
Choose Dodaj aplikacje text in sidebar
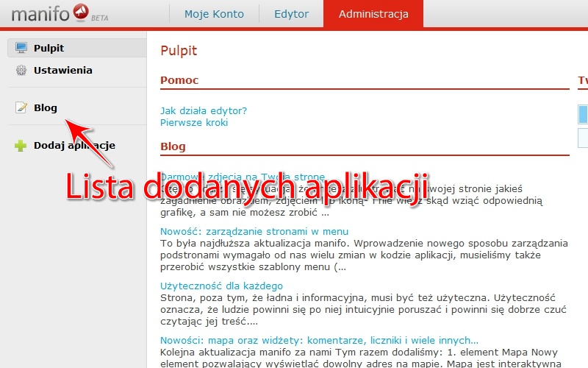pyautogui.click(x=74, y=146)
